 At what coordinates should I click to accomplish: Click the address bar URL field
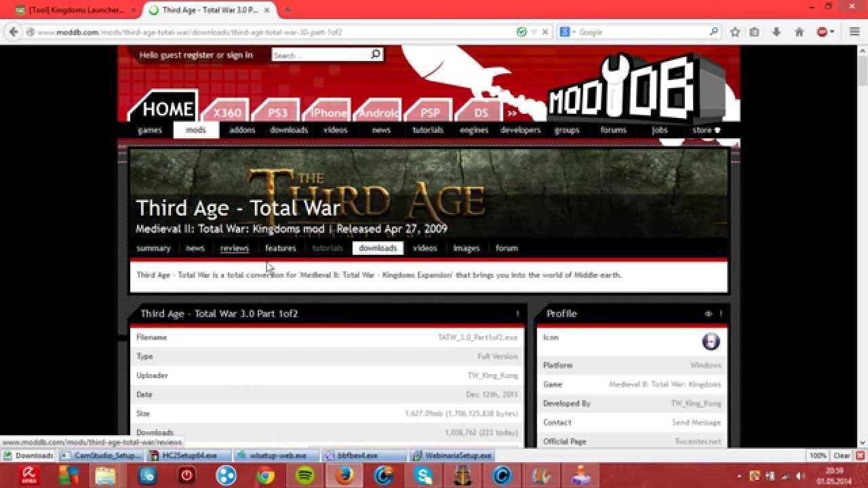pyautogui.click(x=275, y=32)
